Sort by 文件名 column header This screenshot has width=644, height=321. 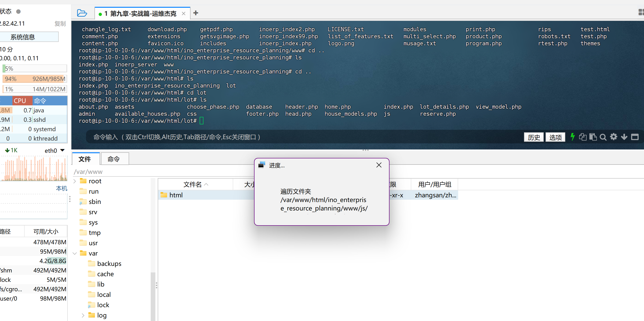(x=192, y=184)
